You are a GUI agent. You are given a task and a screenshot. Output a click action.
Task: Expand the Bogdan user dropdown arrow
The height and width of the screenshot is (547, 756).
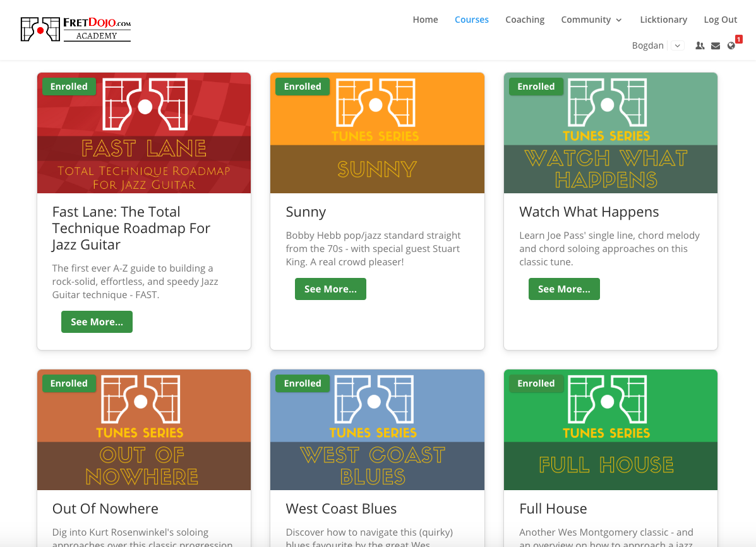click(678, 46)
